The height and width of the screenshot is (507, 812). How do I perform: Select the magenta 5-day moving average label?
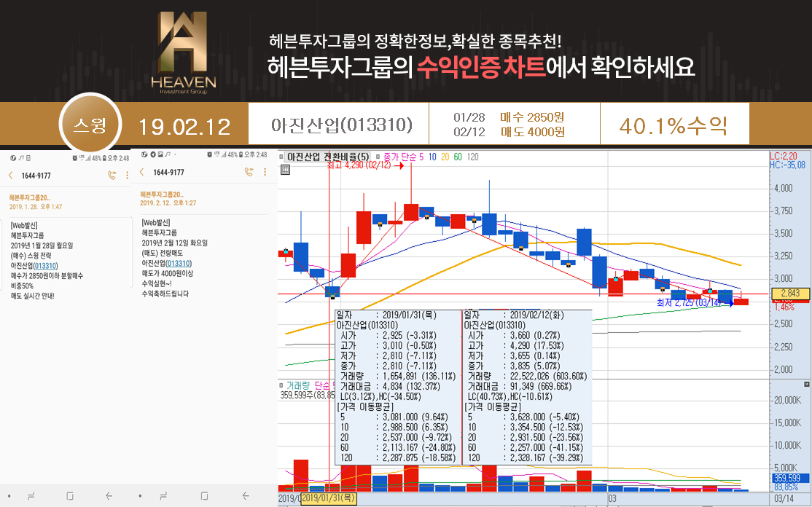(421, 157)
